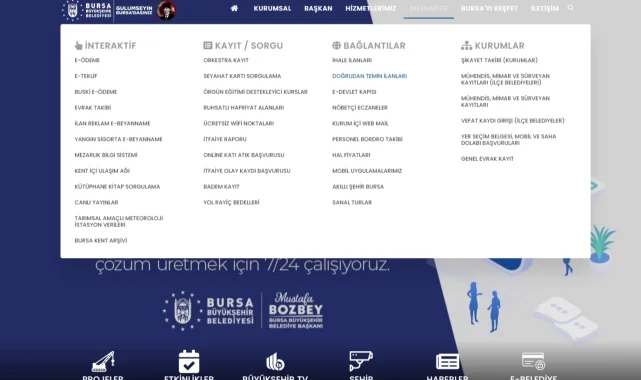This screenshot has width=641, height=380.
Task: Open the Projeler crane icon
Action: [103, 361]
